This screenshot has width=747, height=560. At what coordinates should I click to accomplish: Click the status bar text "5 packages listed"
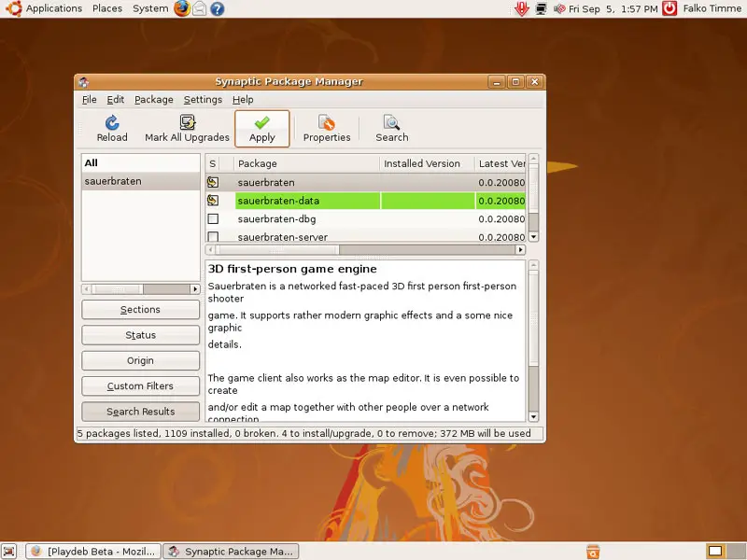(119, 433)
